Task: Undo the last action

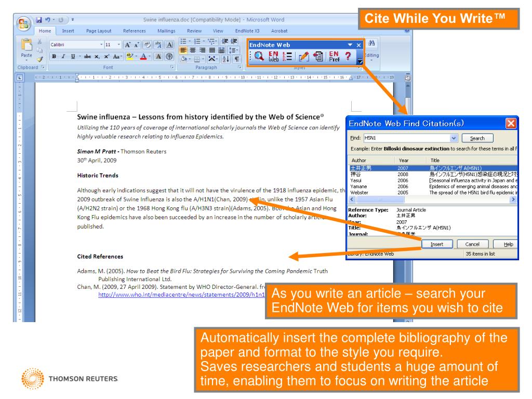Action: tap(48, 20)
